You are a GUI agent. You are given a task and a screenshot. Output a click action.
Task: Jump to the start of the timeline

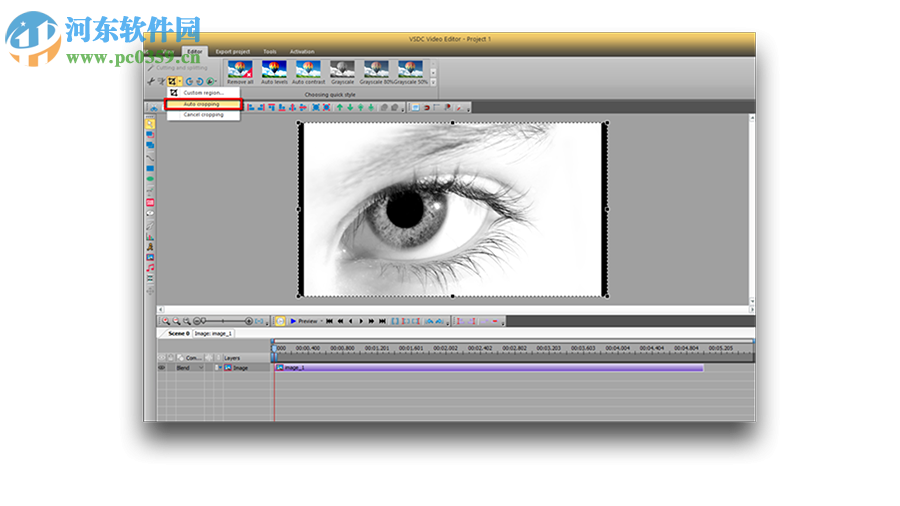coord(329,321)
